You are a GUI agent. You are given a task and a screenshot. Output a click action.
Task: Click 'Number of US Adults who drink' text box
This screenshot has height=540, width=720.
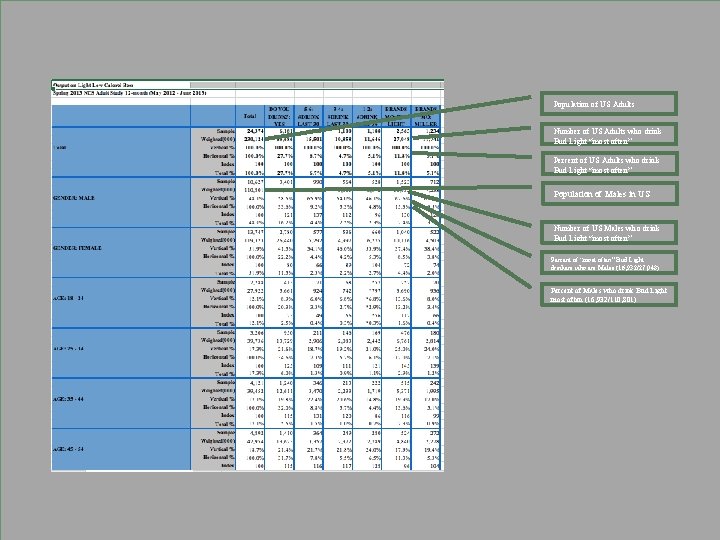click(608, 135)
